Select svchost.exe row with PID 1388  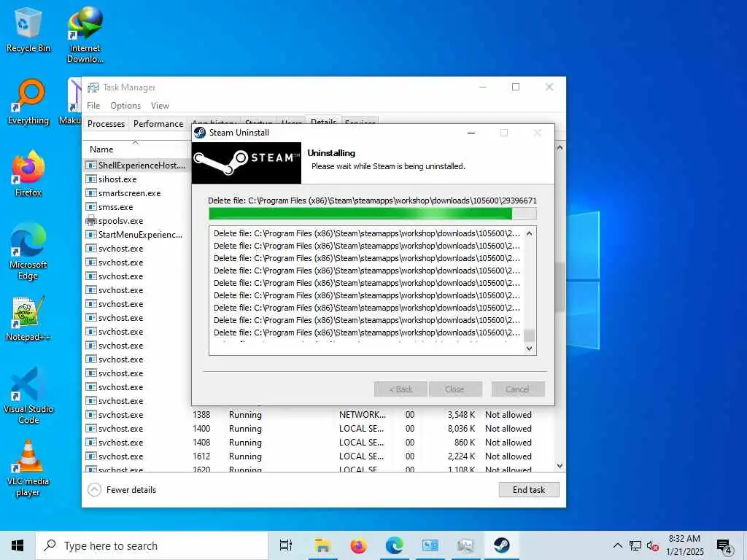pos(318,415)
